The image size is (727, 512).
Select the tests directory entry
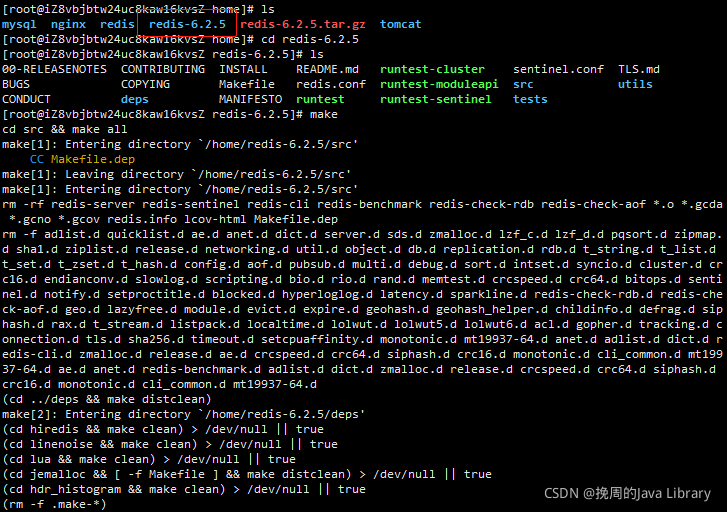click(530, 99)
